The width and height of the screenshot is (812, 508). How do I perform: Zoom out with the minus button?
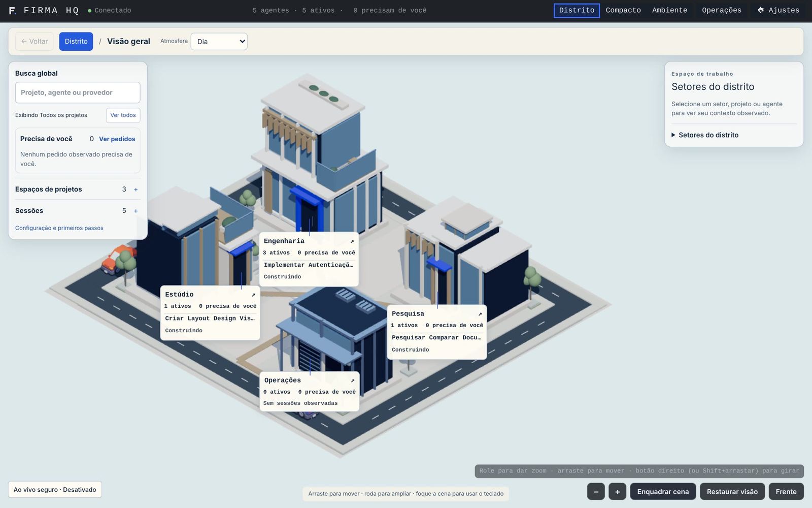[596, 492]
